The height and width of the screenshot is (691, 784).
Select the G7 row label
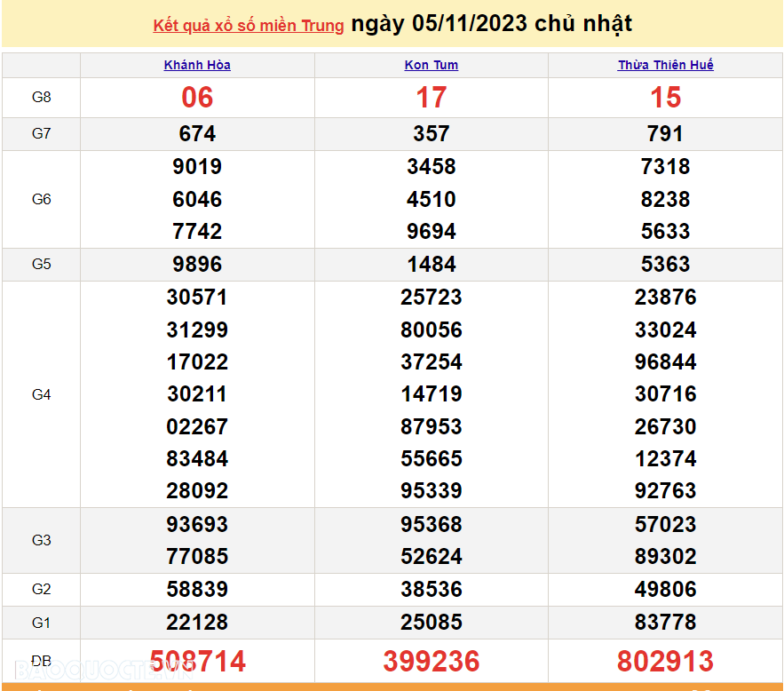(x=42, y=134)
